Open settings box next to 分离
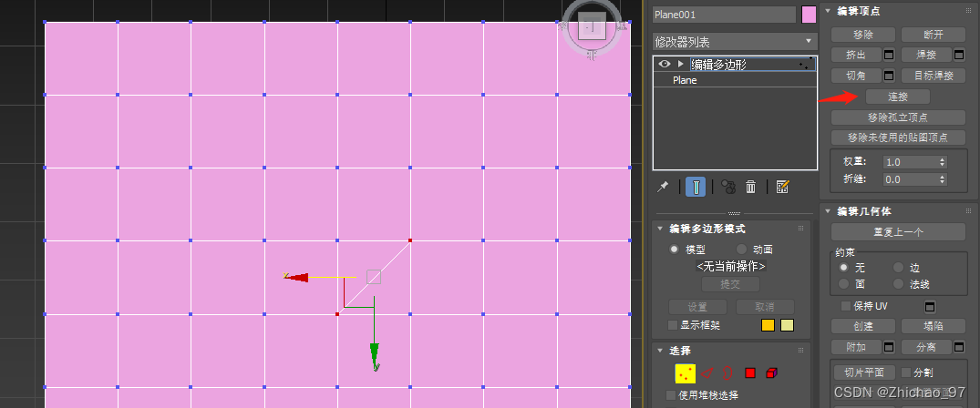The height and width of the screenshot is (408, 980). pyautogui.click(x=959, y=347)
